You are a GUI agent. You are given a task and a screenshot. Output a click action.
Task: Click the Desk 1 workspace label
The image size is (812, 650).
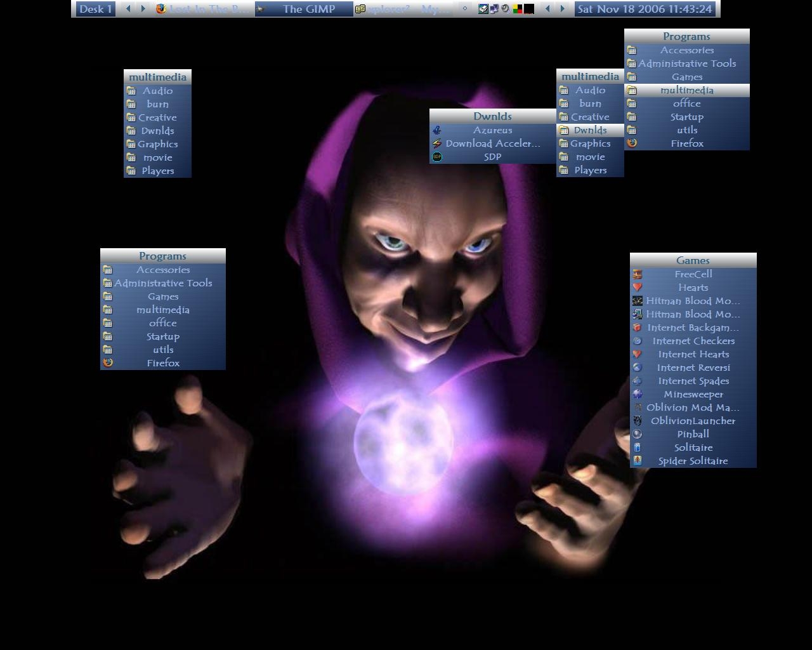96,9
